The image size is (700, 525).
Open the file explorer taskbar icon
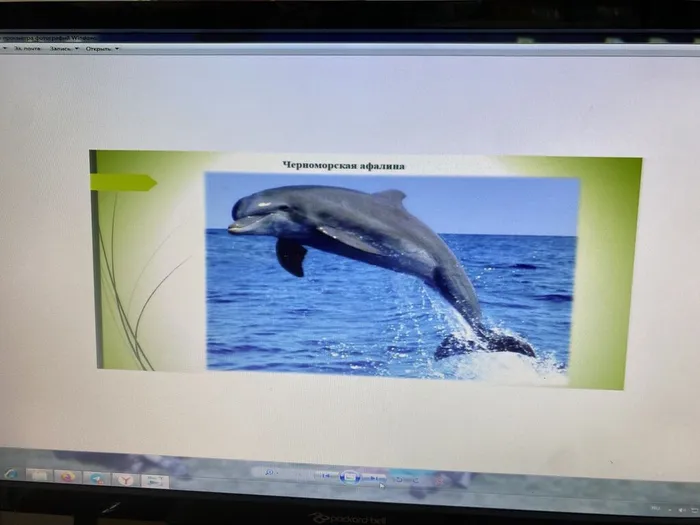(39, 475)
